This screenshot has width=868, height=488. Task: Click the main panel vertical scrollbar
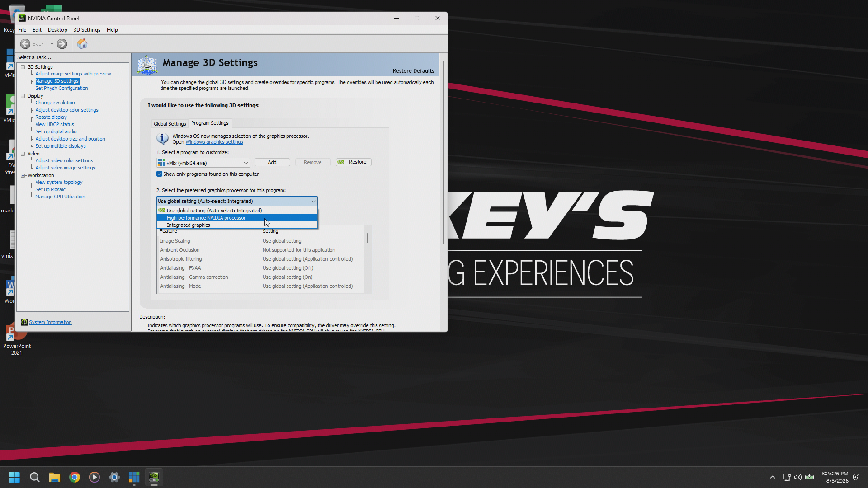pyautogui.click(x=443, y=153)
